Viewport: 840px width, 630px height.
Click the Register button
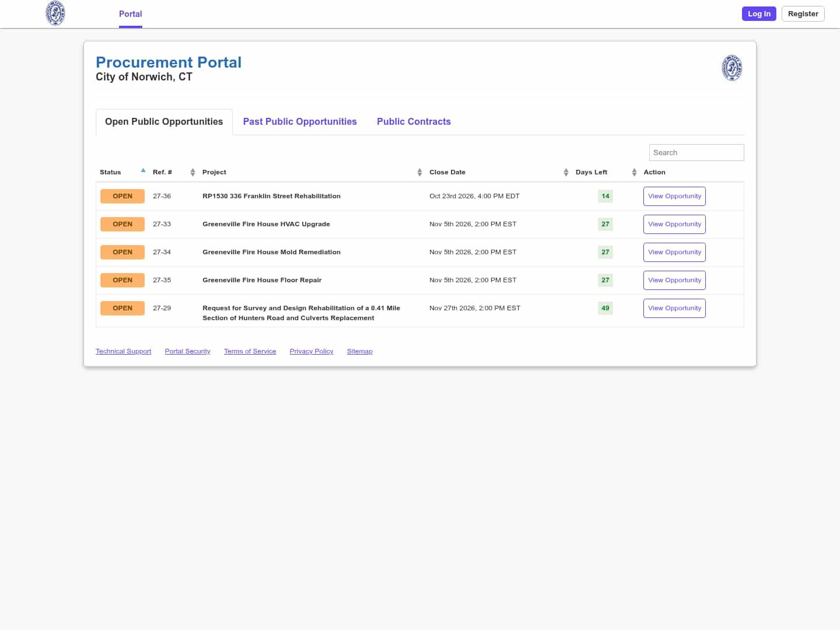pos(803,14)
